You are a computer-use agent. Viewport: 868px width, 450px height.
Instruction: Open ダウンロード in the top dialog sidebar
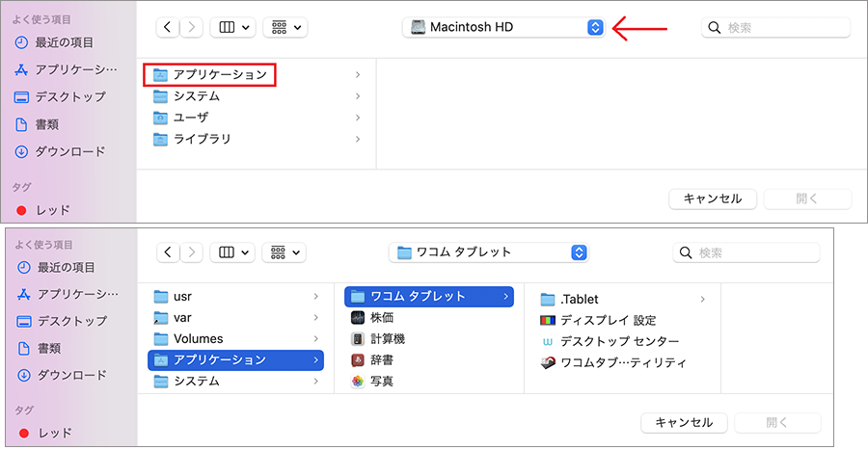60,151
